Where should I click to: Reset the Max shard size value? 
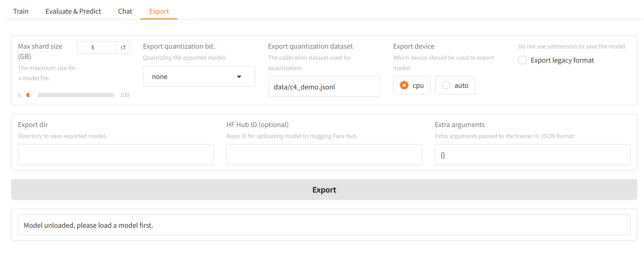pyautogui.click(x=123, y=48)
